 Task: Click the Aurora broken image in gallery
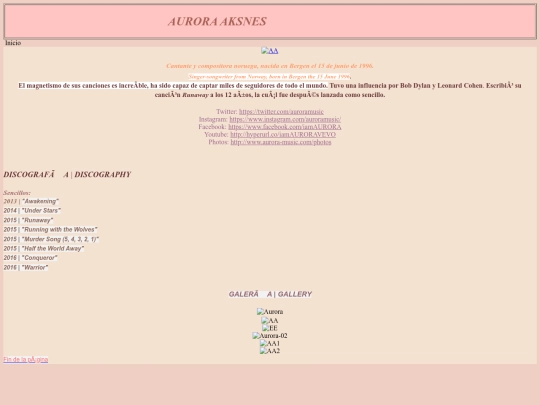(270, 312)
